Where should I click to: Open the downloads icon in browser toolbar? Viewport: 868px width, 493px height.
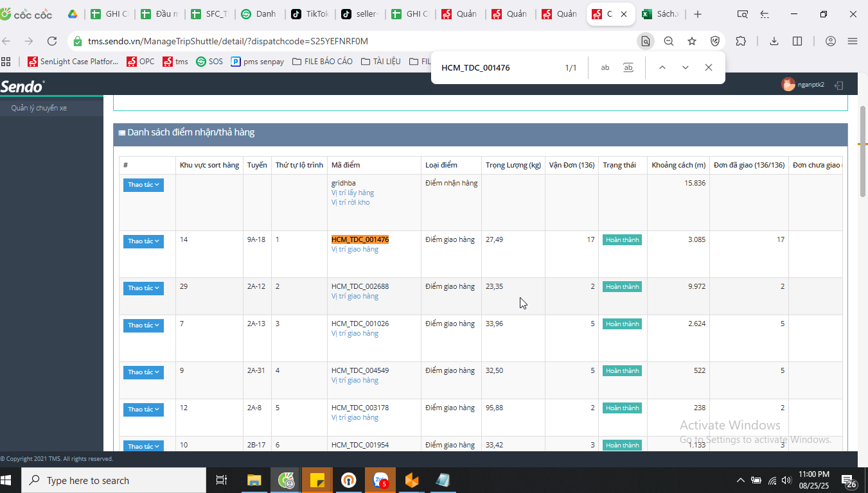point(774,41)
